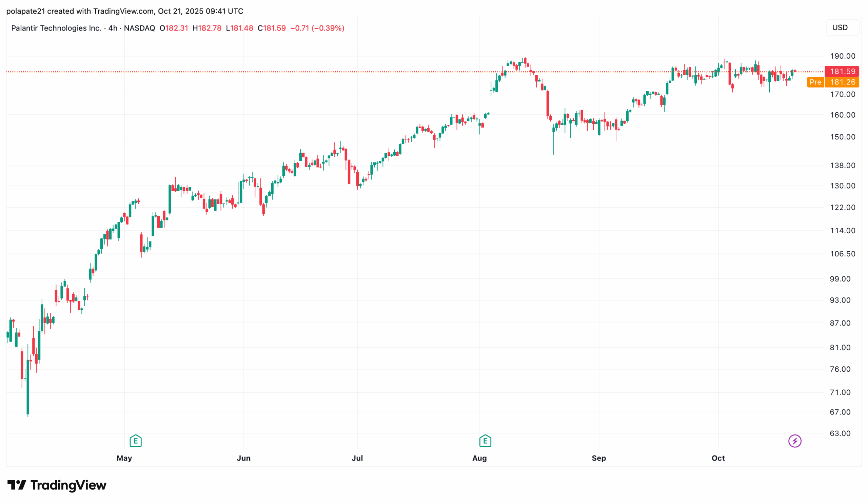This screenshot has width=868, height=504.
Task: Click the NASDAQ exchange label
Action: tap(139, 28)
